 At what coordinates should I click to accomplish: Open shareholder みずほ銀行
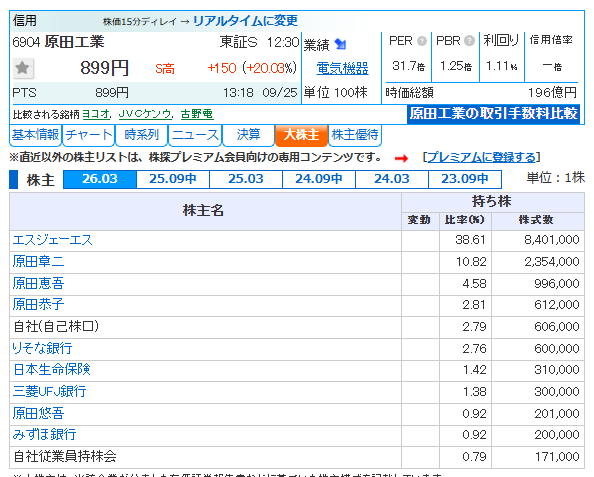tap(44, 435)
